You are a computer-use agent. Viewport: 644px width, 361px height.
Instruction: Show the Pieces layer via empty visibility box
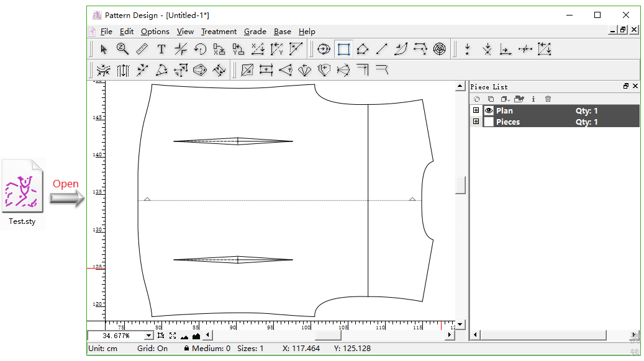489,122
